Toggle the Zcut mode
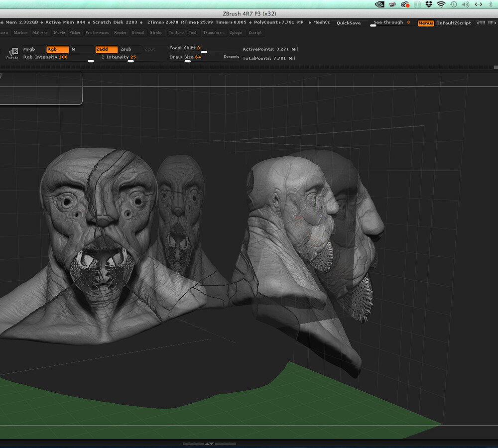This screenshot has height=448, width=498. (150, 49)
